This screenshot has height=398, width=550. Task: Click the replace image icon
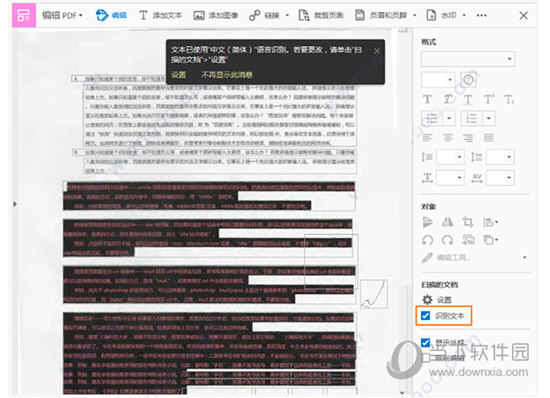(x=469, y=240)
